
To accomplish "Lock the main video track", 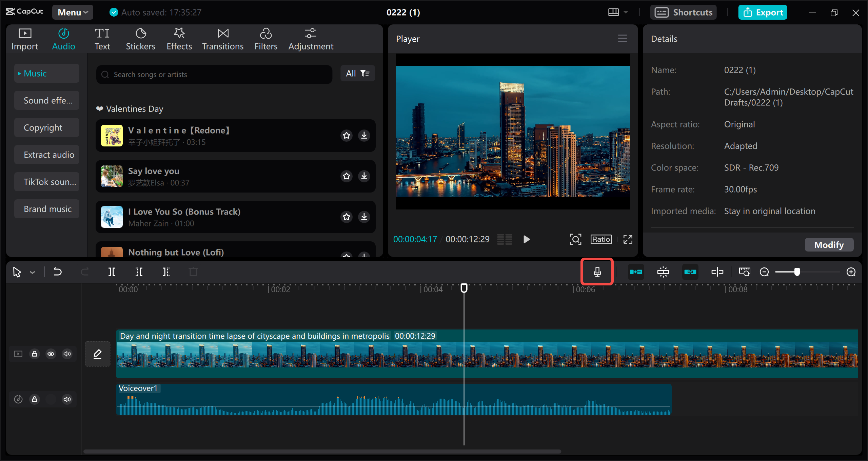I will tap(34, 354).
